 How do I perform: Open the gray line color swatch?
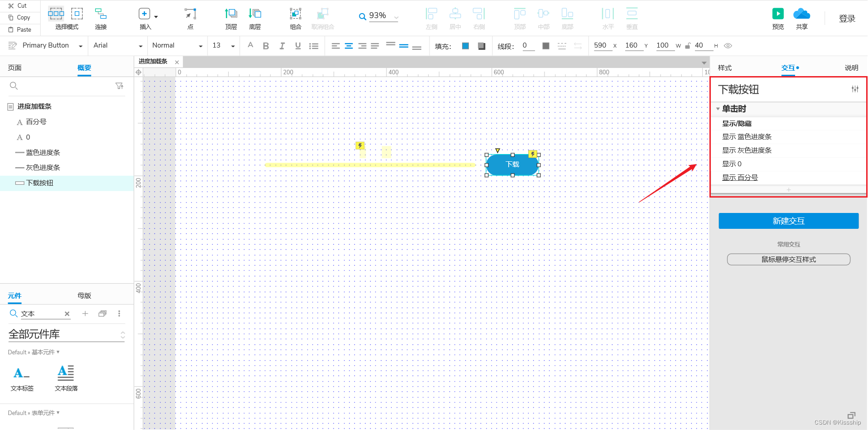pos(546,46)
